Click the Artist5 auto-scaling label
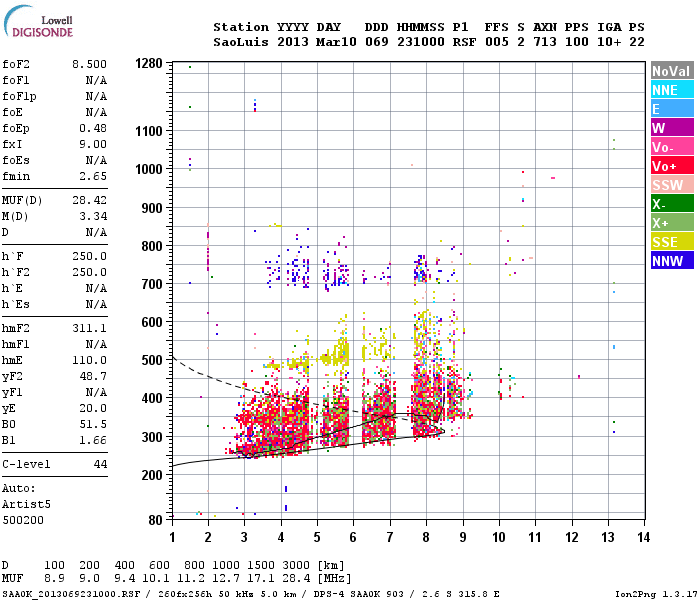Screen dimensions: 700x600 (x=26, y=504)
